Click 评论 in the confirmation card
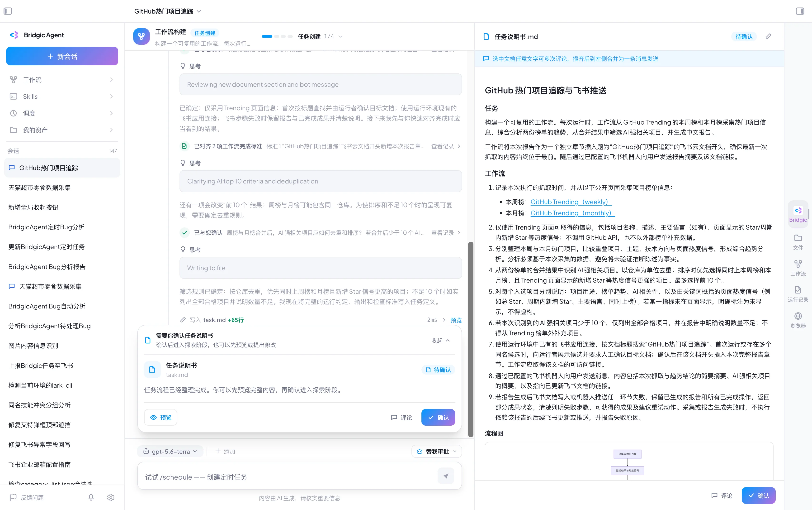 click(402, 417)
